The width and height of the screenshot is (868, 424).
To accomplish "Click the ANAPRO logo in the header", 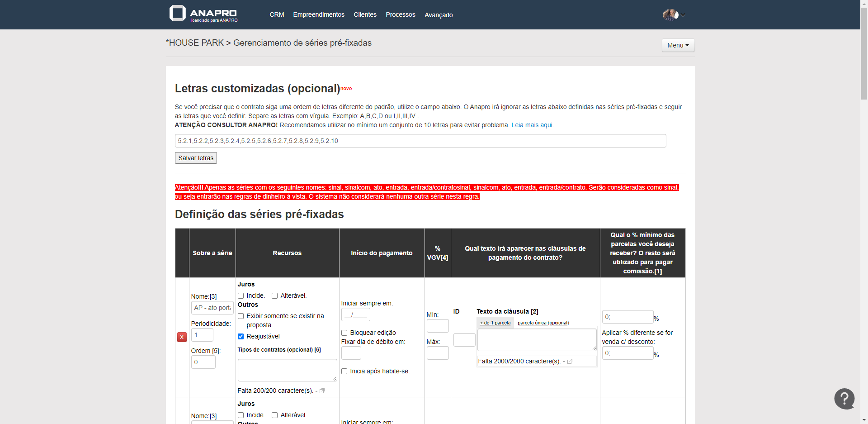I will point(203,14).
